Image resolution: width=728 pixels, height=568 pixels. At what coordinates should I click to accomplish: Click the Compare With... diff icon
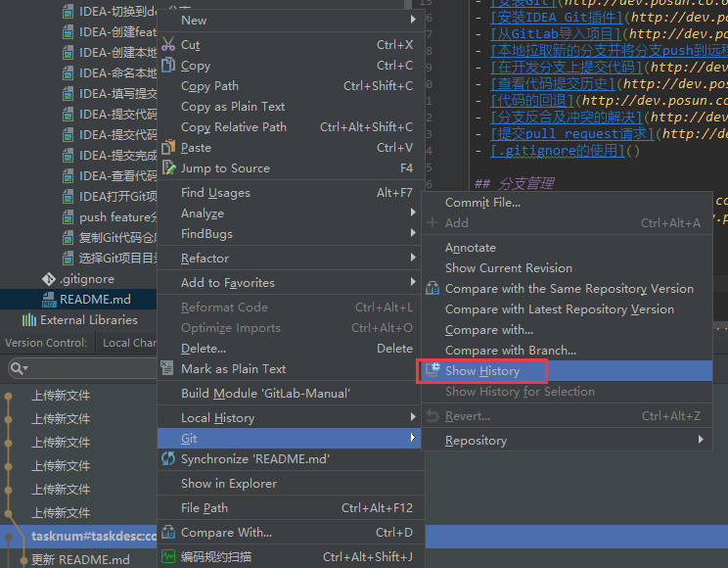point(168,533)
